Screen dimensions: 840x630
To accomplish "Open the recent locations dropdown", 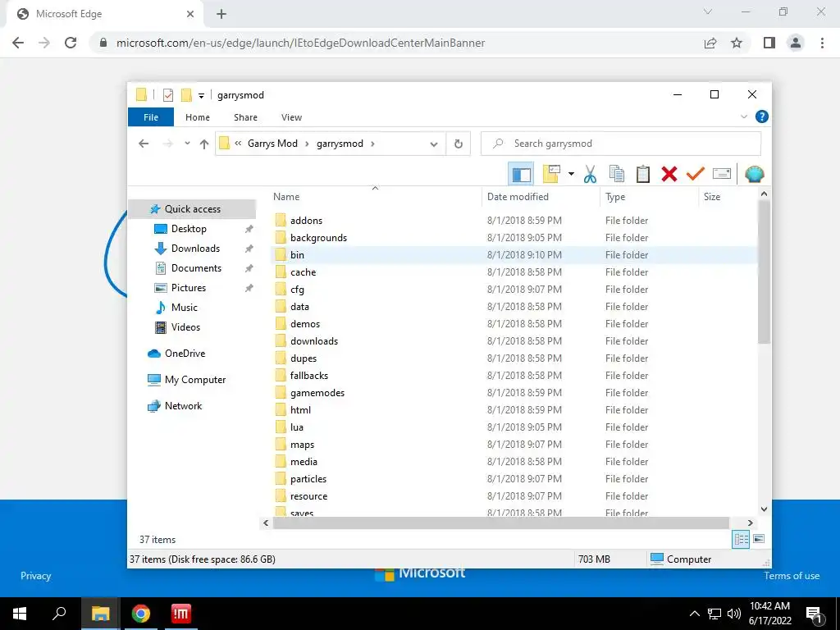I will (x=187, y=144).
